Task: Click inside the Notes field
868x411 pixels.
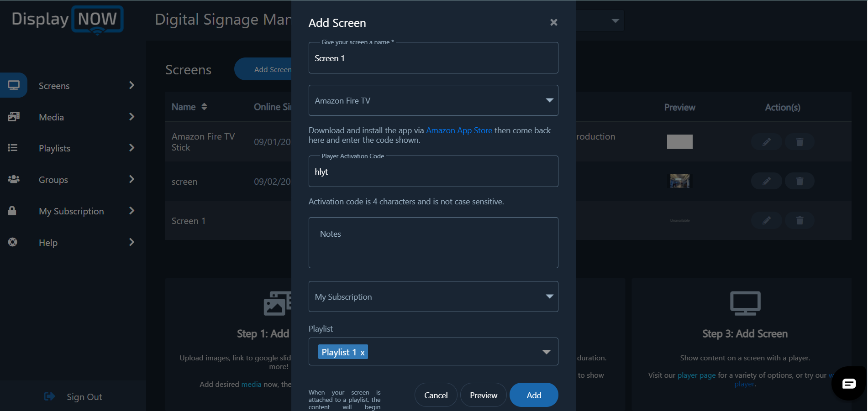Action: click(x=433, y=243)
